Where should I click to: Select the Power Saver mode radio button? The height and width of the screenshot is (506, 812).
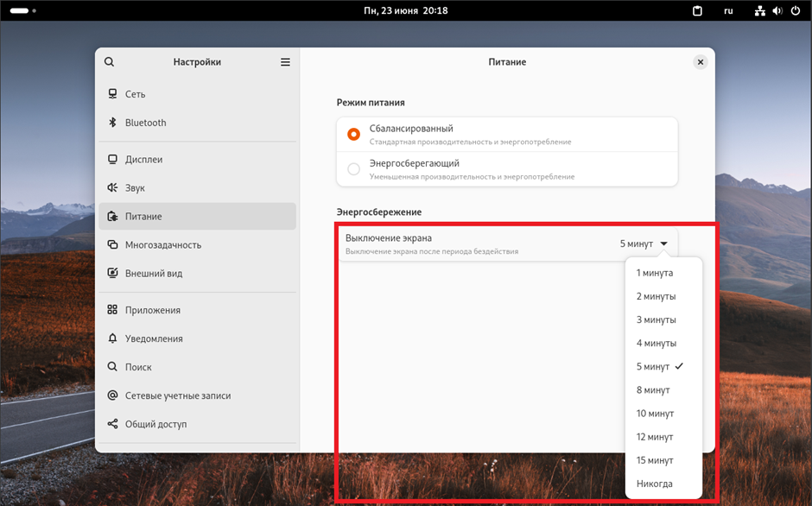tap(353, 169)
